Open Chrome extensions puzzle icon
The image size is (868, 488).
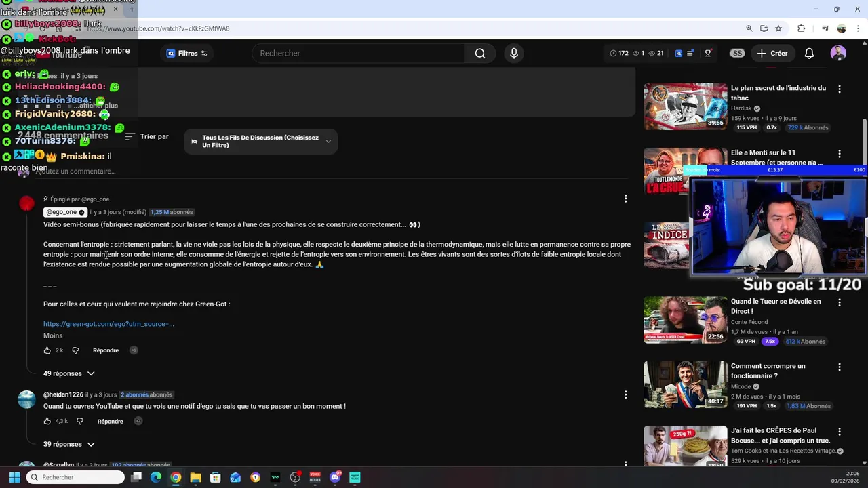(x=802, y=28)
